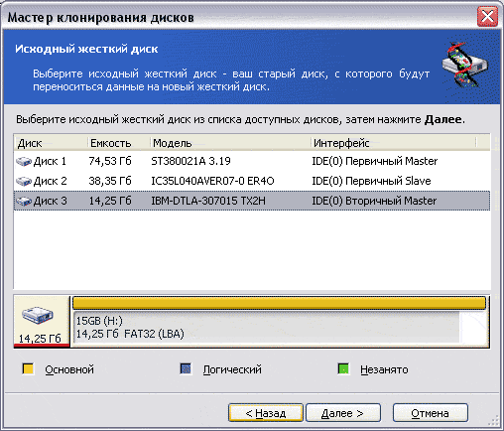Click the drive icon next to Диск 2
Image resolution: width=504 pixels, height=431 pixels.
24,181
